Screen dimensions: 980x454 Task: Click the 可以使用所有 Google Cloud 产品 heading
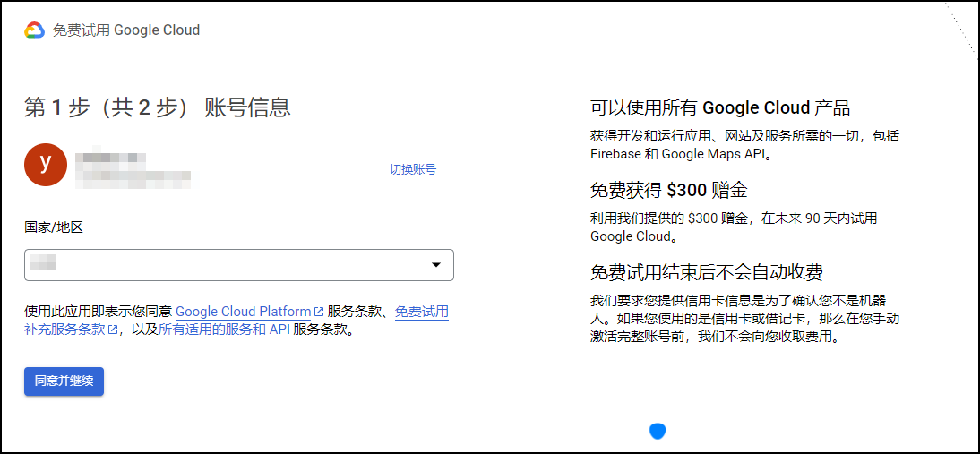pos(720,108)
